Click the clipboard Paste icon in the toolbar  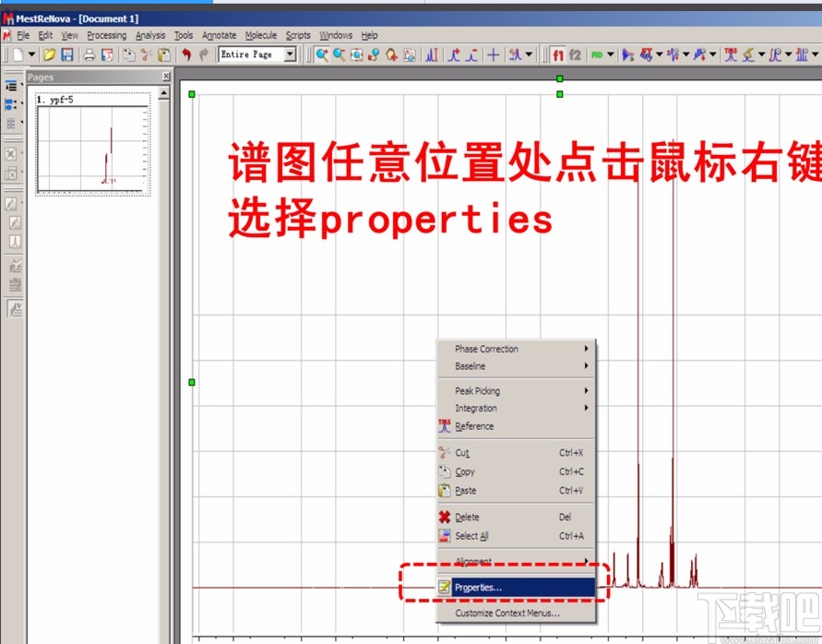(x=164, y=54)
